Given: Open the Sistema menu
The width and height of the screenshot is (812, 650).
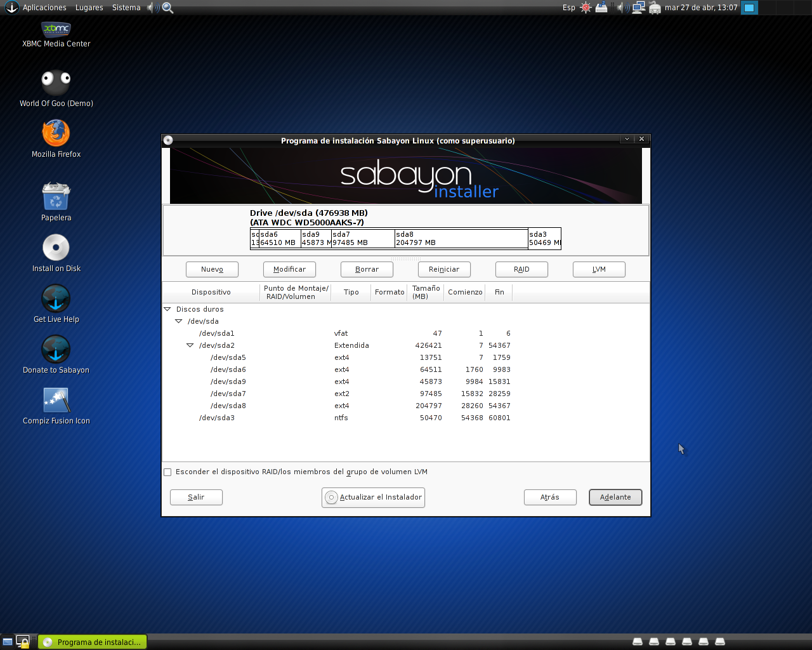Looking at the screenshot, I should 126,8.
